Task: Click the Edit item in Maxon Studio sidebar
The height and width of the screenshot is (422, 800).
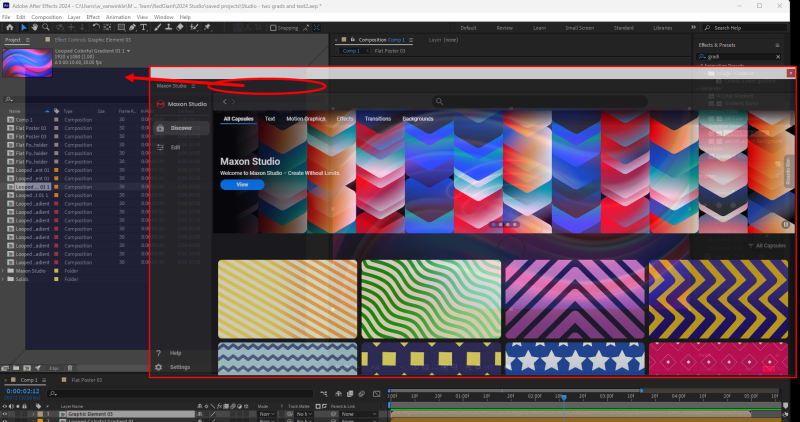Action: pos(175,147)
